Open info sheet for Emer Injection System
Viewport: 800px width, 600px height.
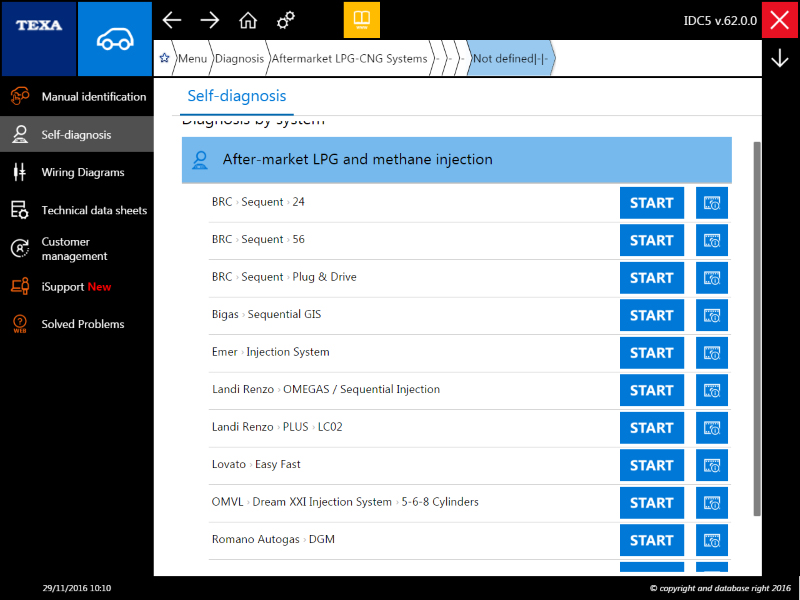pos(712,353)
